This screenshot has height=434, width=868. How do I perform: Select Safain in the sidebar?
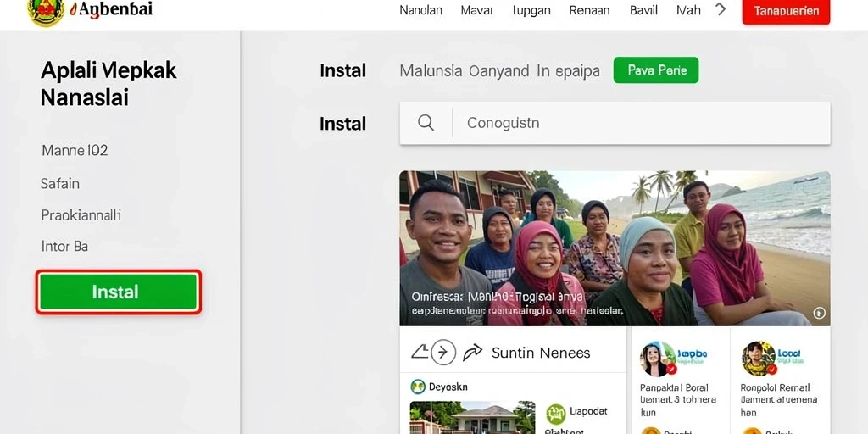coord(60,183)
